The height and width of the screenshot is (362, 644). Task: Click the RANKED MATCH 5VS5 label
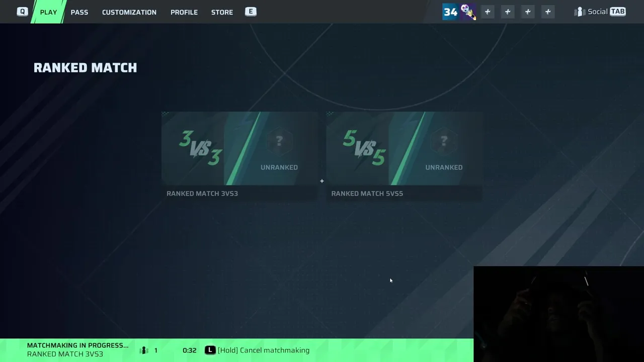pos(367,194)
